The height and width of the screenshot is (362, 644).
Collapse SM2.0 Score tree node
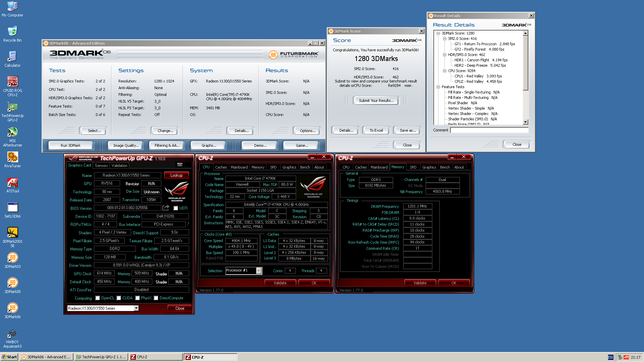tap(444, 39)
